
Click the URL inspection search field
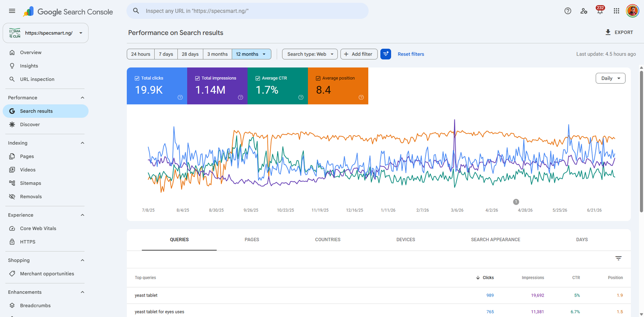coord(248,11)
